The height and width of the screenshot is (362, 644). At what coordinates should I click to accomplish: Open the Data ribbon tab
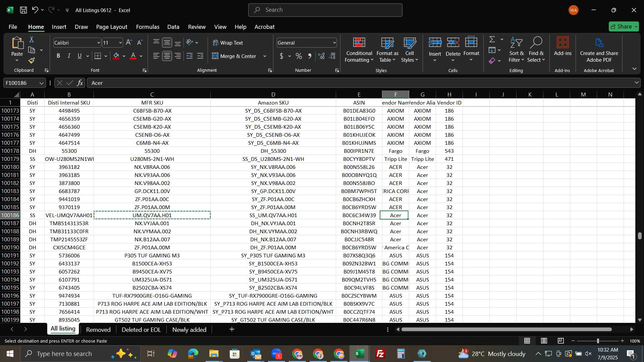coord(173,27)
